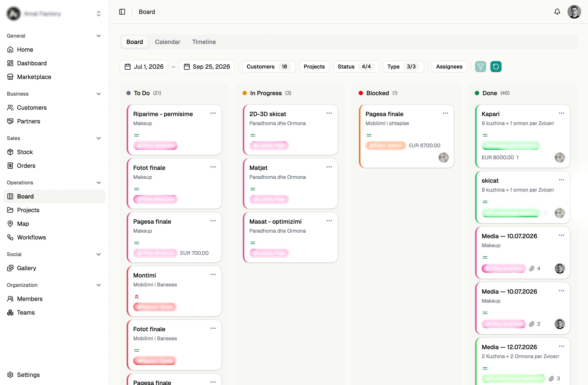This screenshot has height=385, width=588.
Task: Click the user profile avatar
Action: 574,12
